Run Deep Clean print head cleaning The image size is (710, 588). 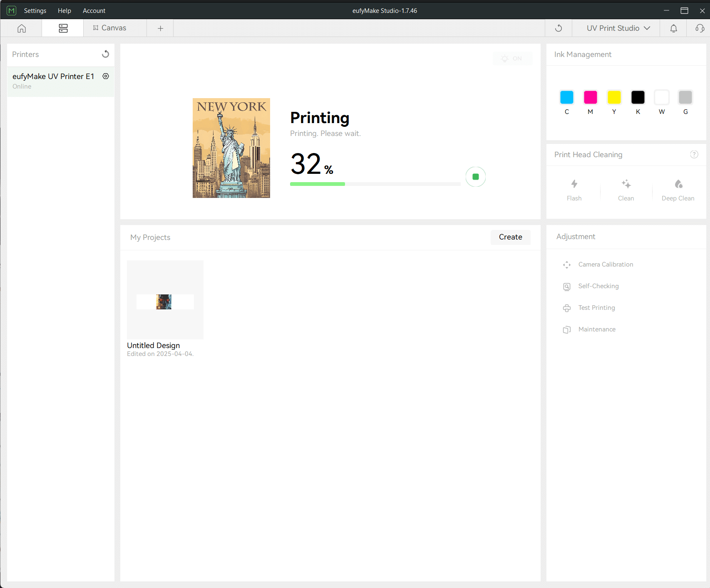[678, 190]
